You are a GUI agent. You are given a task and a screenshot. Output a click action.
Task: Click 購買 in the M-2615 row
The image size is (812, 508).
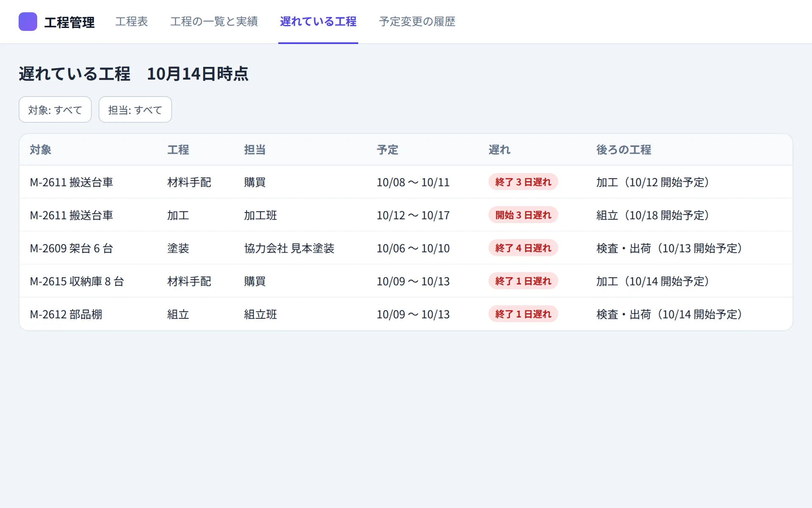pos(255,282)
